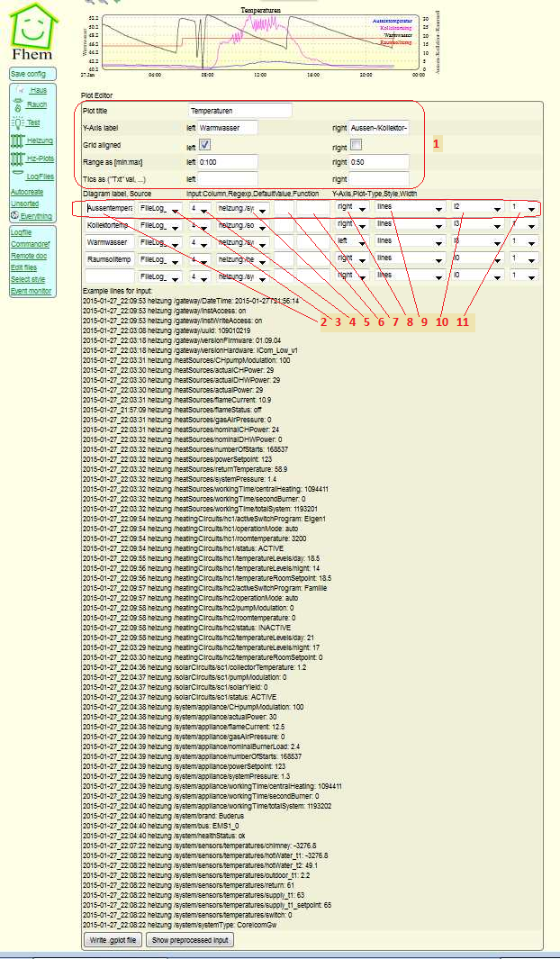
Task: Open Test room link
Action: pyautogui.click(x=33, y=122)
